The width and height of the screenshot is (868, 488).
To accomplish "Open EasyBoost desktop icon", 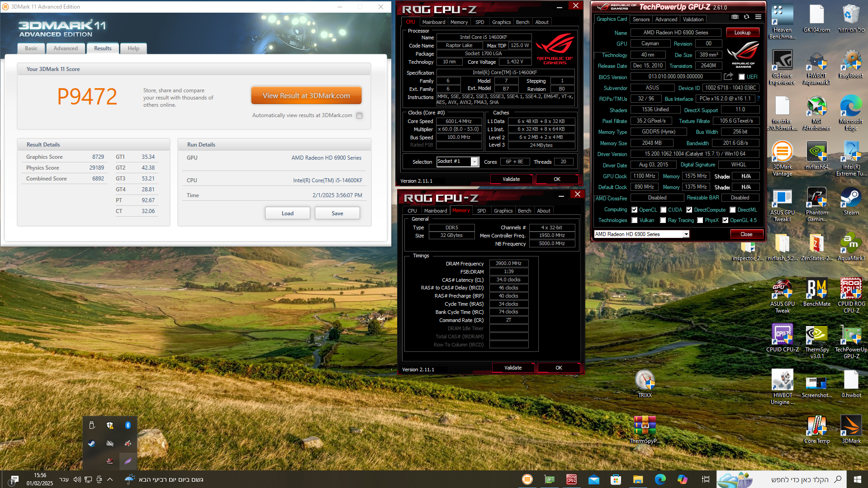I will (851, 64).
